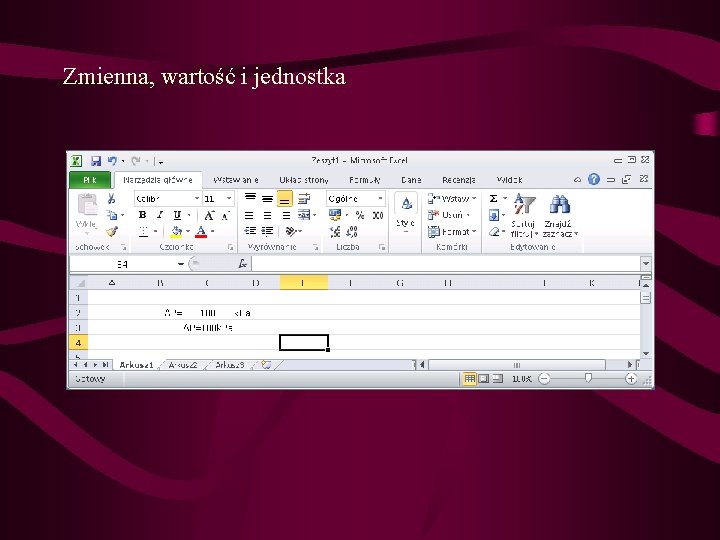Insert a function with the fx button
The width and height of the screenshot is (720, 540).
click(242, 264)
